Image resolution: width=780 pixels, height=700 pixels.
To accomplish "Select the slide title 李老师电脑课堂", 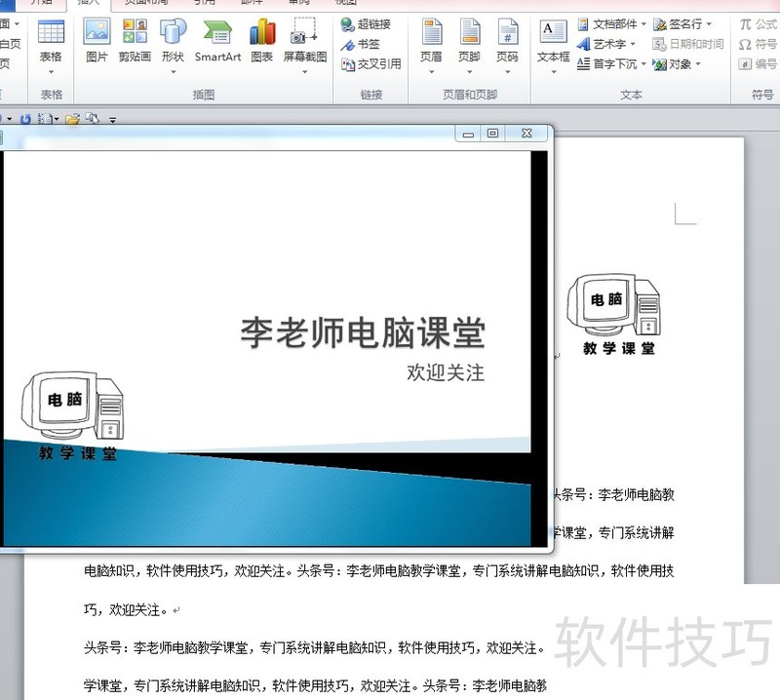I will point(363,332).
